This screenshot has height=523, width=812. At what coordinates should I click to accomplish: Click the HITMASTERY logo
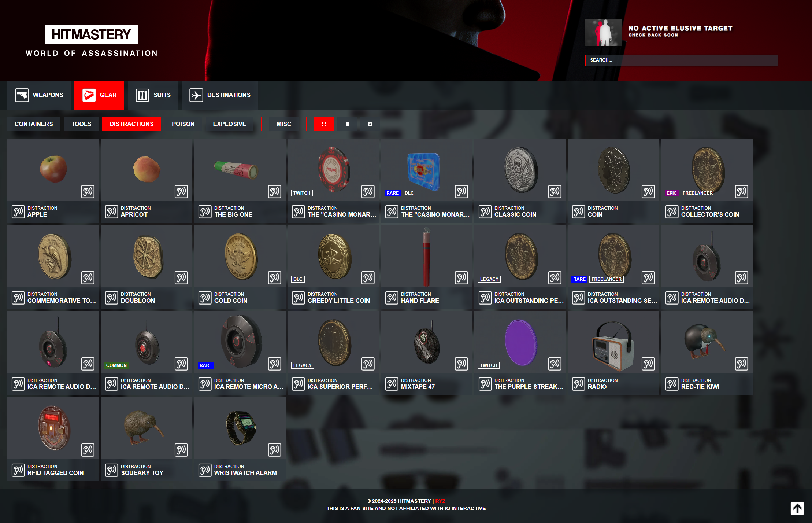[91, 34]
